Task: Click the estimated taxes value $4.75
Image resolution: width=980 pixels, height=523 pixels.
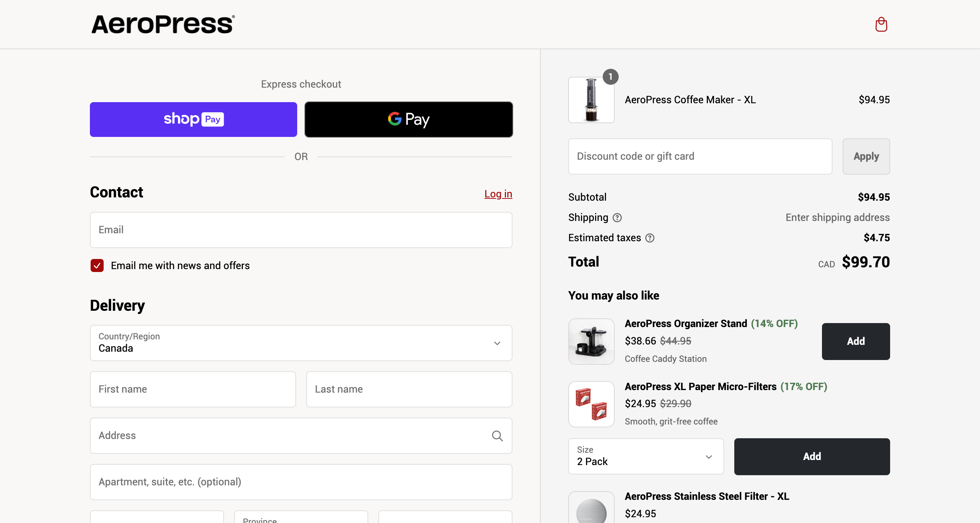Action: pyautogui.click(x=876, y=238)
